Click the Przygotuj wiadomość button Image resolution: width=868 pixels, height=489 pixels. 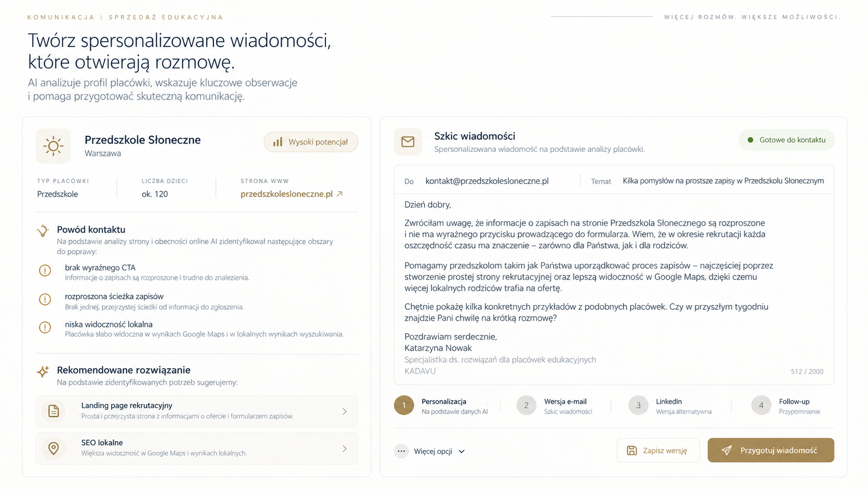point(771,450)
